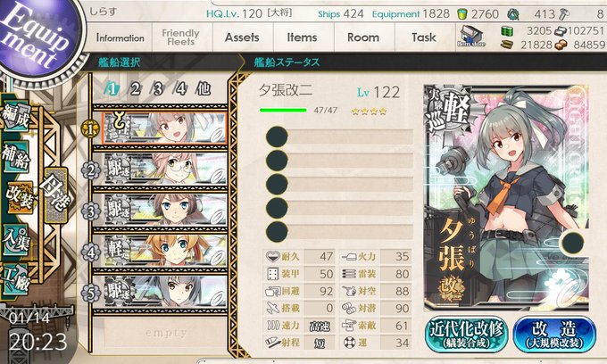Open the Item Store shop icon

[471, 36]
